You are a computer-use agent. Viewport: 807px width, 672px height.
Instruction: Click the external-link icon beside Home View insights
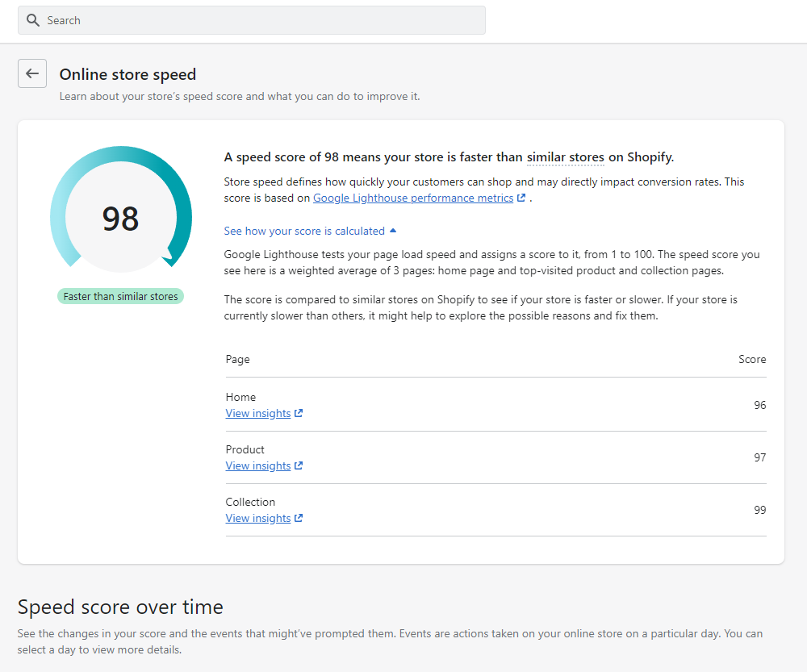[x=299, y=413]
